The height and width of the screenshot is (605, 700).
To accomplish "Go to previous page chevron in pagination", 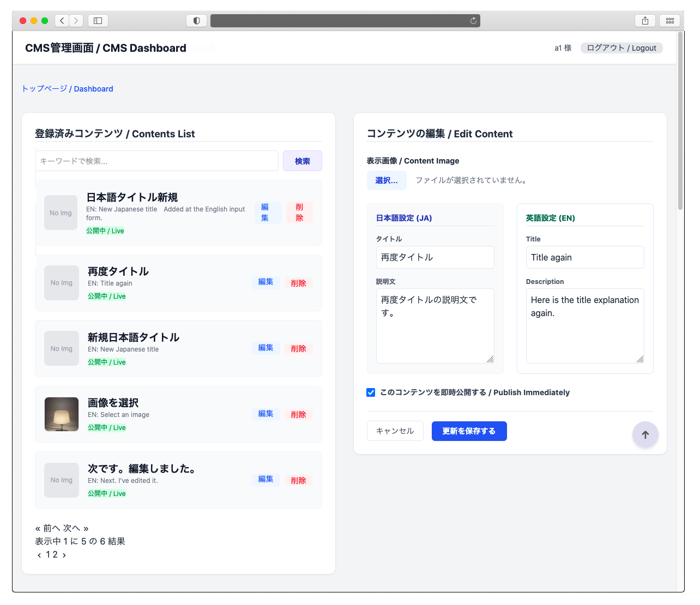I will point(39,555).
